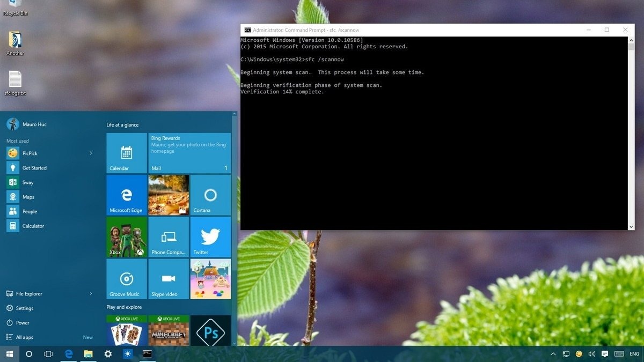
Task: Open the Groove Music tile
Action: pos(127,279)
